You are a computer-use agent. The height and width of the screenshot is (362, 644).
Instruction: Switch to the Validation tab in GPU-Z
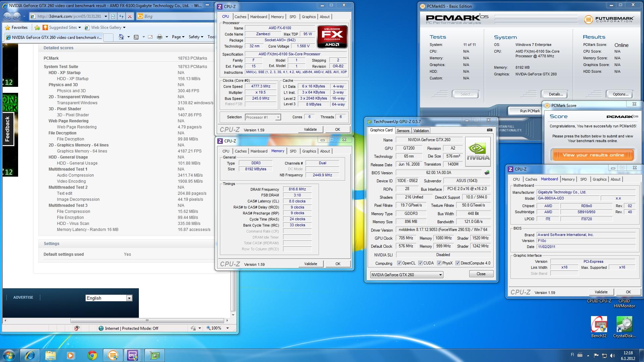[421, 131]
